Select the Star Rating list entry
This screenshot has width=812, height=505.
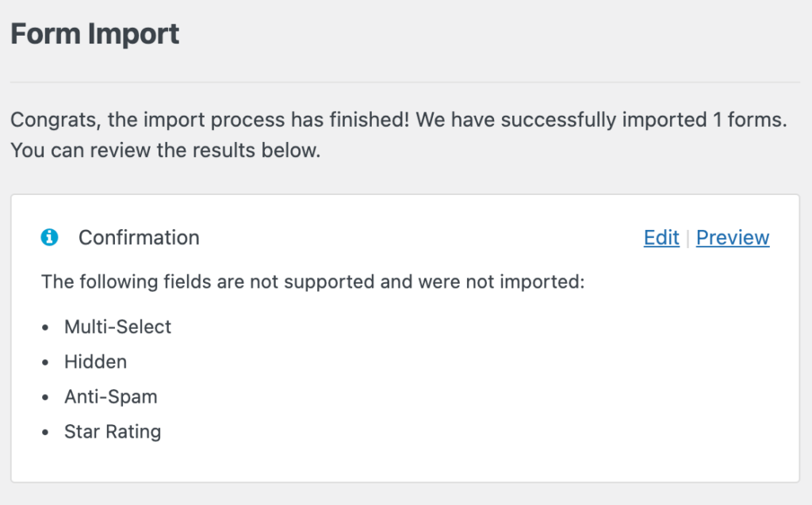pyautogui.click(x=113, y=432)
